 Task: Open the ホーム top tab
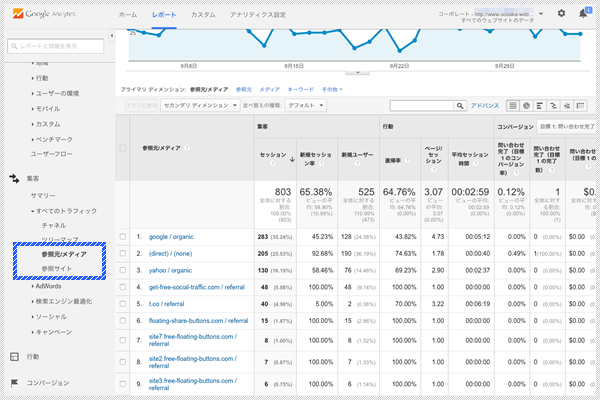pos(127,15)
